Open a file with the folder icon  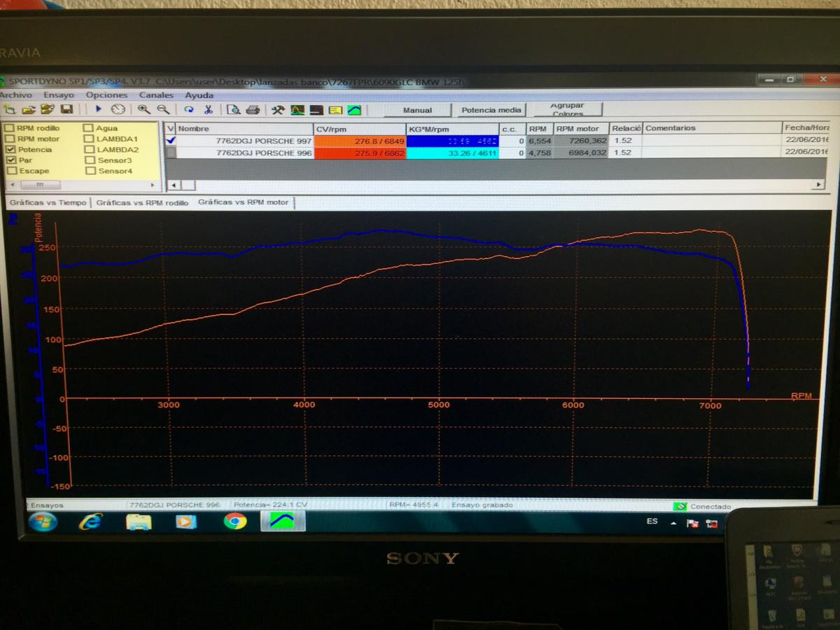(x=28, y=109)
